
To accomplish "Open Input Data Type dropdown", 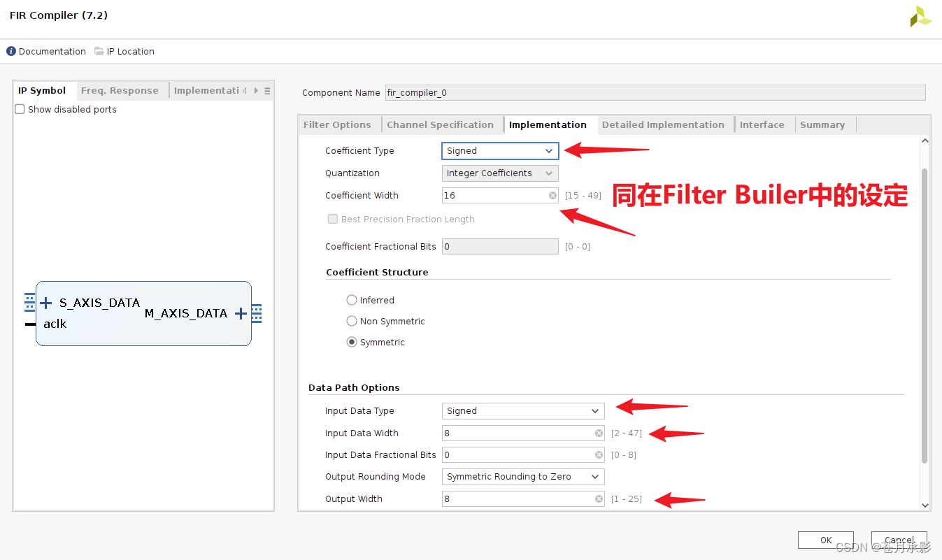I will (523, 411).
